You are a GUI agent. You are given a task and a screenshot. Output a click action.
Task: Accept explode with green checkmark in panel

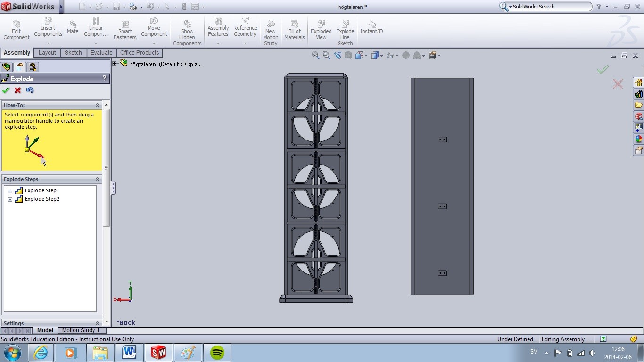point(6,90)
